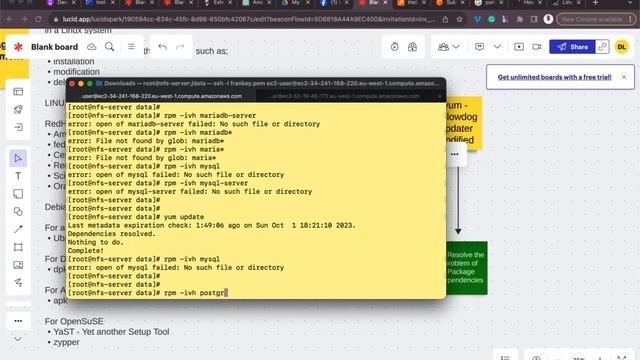Toggle the browser side panel
The width and height of the screenshot is (640, 360).
(534, 19)
